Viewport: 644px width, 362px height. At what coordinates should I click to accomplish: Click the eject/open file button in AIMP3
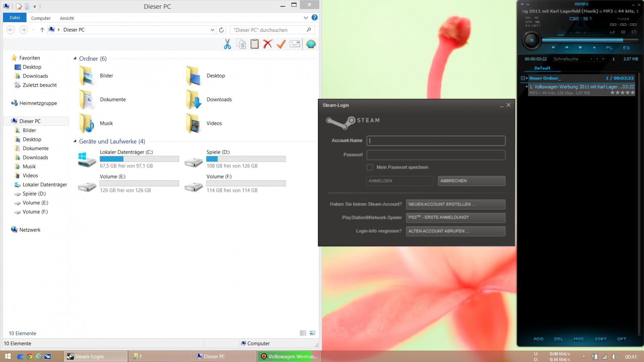coord(594,48)
